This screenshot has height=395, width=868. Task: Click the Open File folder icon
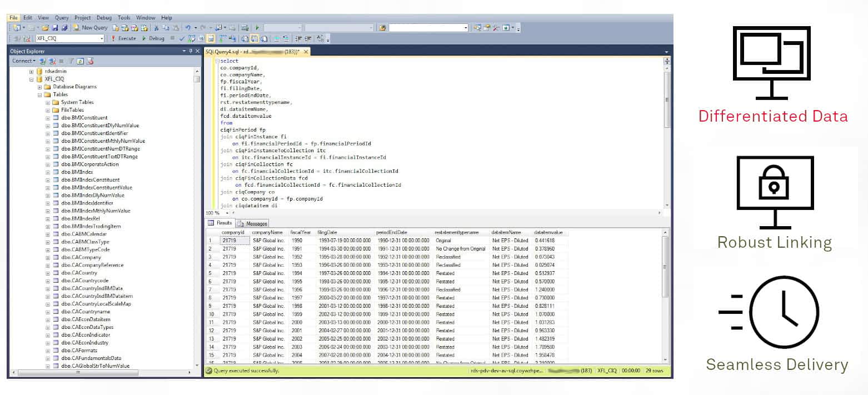pyautogui.click(x=45, y=28)
